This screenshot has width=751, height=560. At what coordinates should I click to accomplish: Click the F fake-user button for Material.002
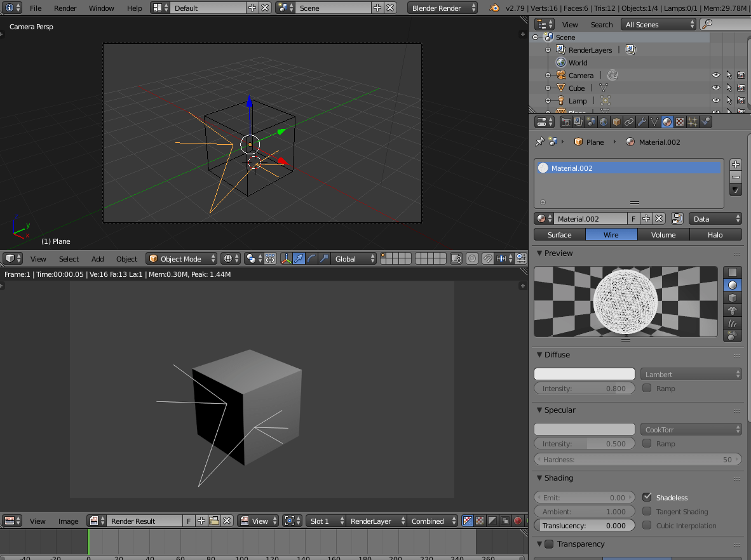[633, 218]
